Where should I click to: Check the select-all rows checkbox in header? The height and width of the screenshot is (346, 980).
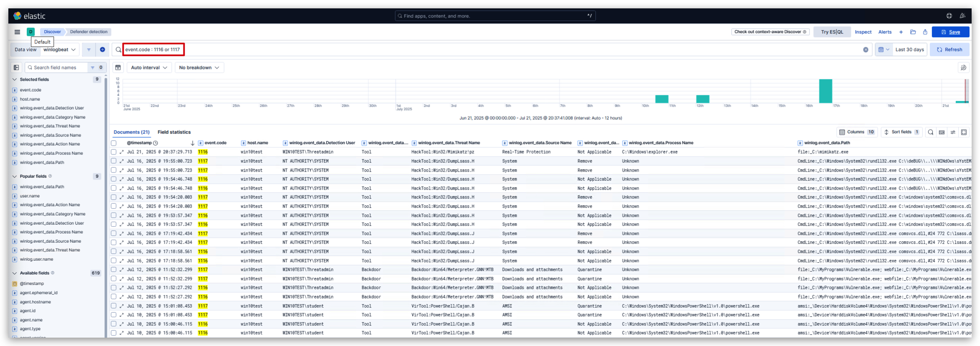click(114, 143)
